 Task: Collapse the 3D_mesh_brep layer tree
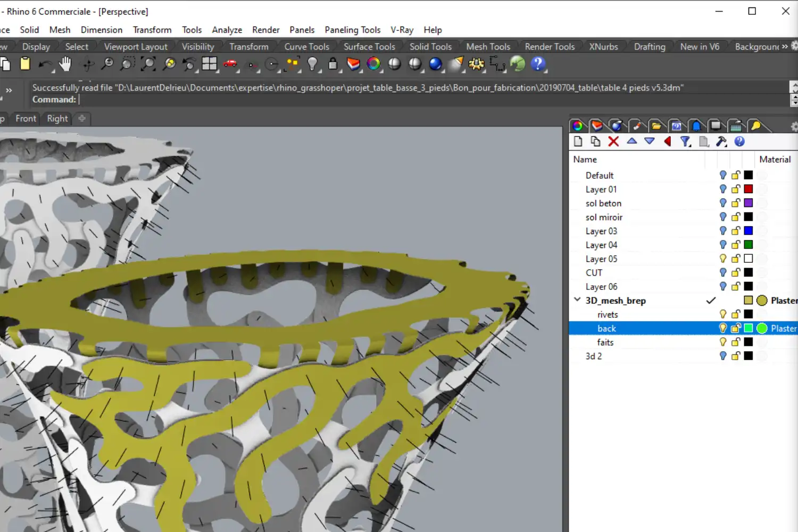pos(577,300)
